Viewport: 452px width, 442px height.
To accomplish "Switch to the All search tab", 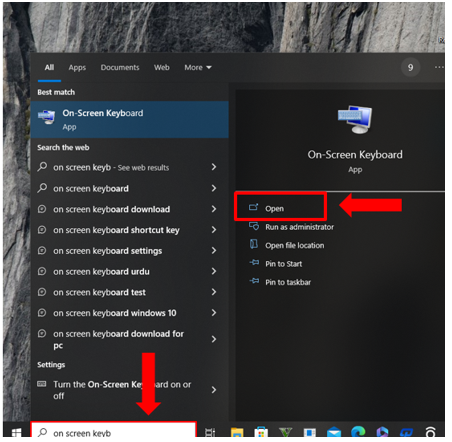I will [49, 68].
